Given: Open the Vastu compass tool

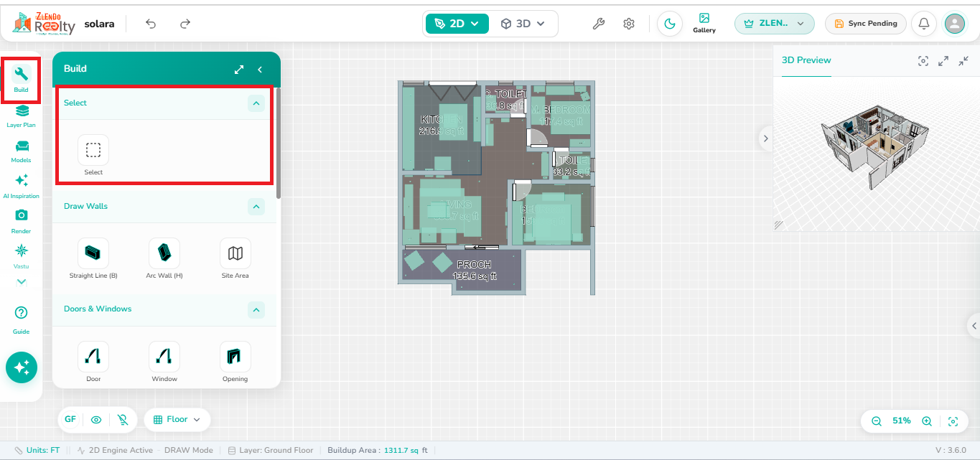Looking at the screenshot, I should [x=21, y=256].
